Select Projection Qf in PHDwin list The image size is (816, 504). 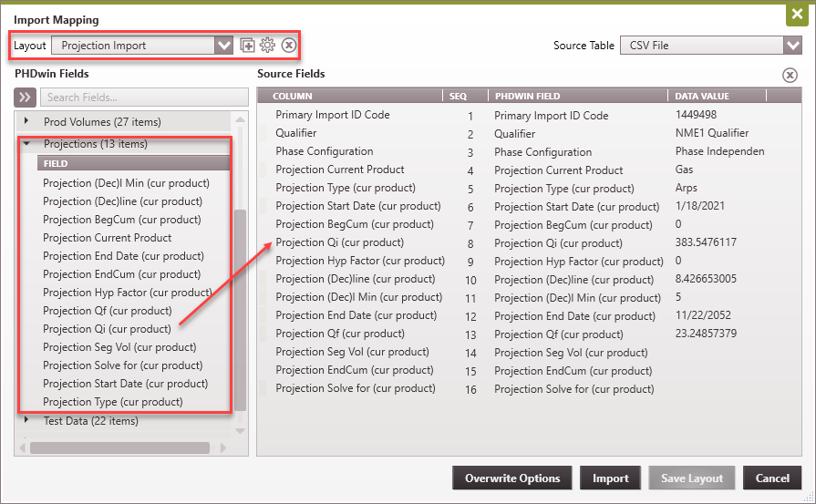108,311
